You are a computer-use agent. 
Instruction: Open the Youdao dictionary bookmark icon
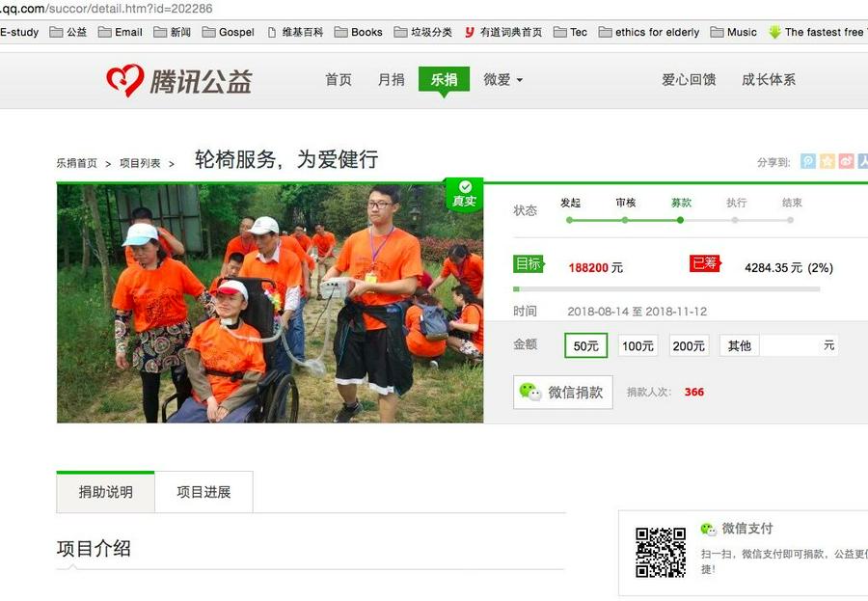click(470, 32)
